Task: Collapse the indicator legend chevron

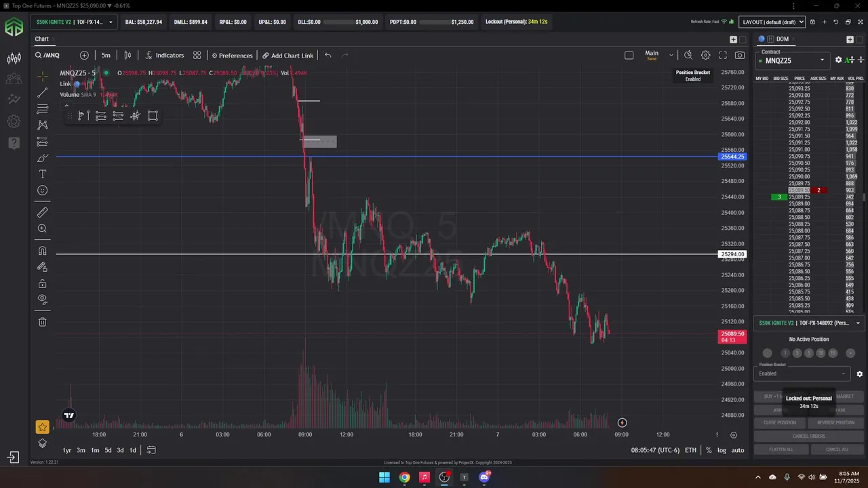Action: [x=66, y=105]
